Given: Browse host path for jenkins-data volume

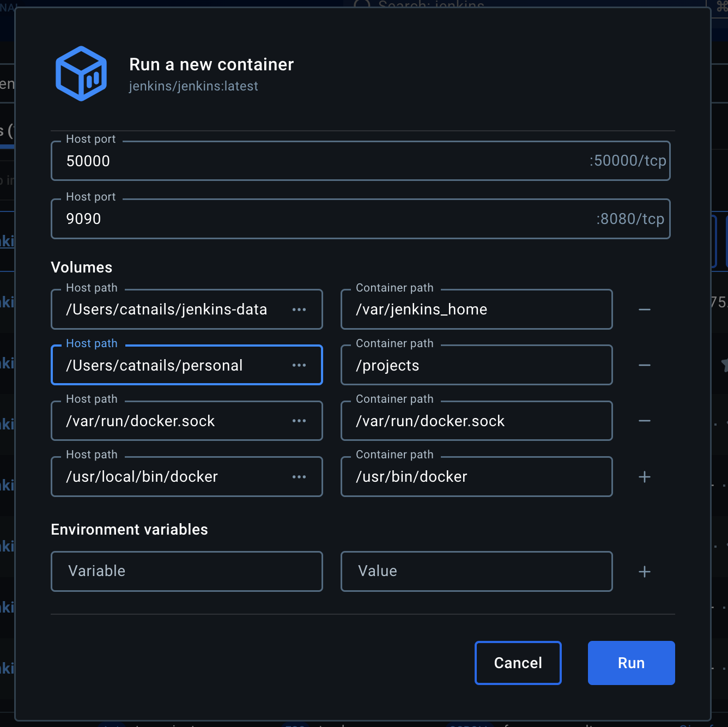Looking at the screenshot, I should [299, 310].
